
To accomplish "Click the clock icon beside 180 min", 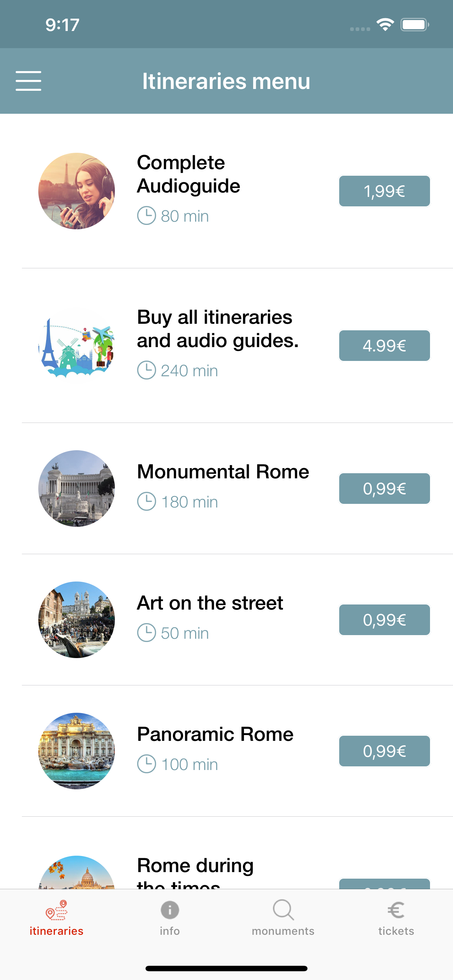I will (x=146, y=501).
